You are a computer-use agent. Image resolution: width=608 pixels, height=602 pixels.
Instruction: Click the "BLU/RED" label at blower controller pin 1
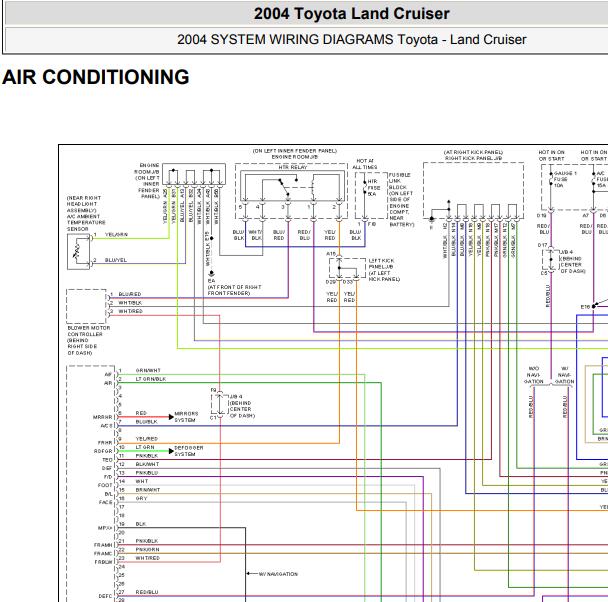point(130,294)
